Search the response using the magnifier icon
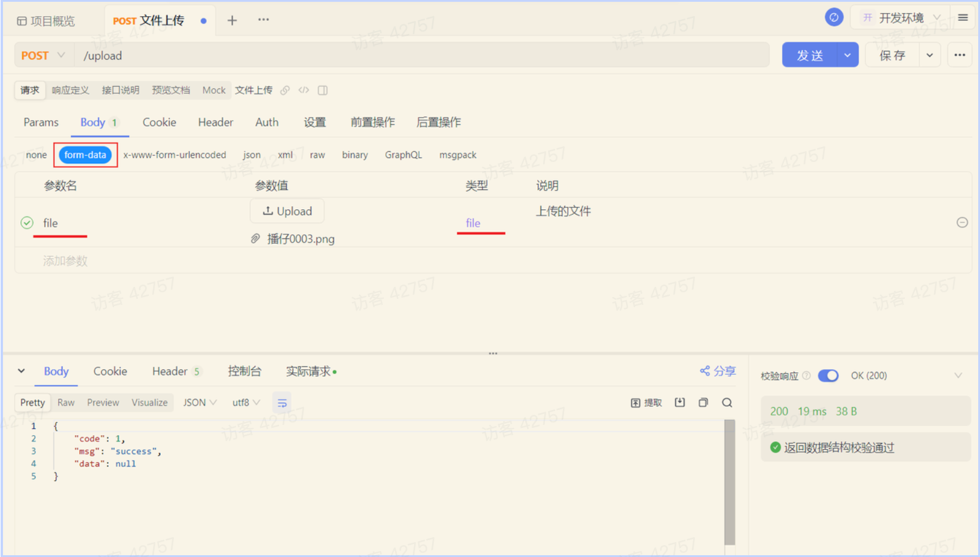The height and width of the screenshot is (557, 980). (727, 402)
